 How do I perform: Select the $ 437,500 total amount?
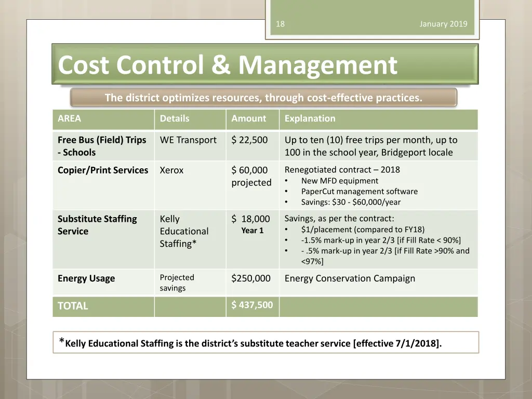tap(252, 305)
